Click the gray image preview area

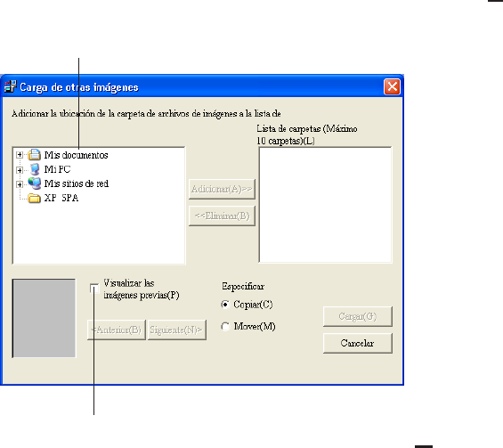tap(44, 318)
